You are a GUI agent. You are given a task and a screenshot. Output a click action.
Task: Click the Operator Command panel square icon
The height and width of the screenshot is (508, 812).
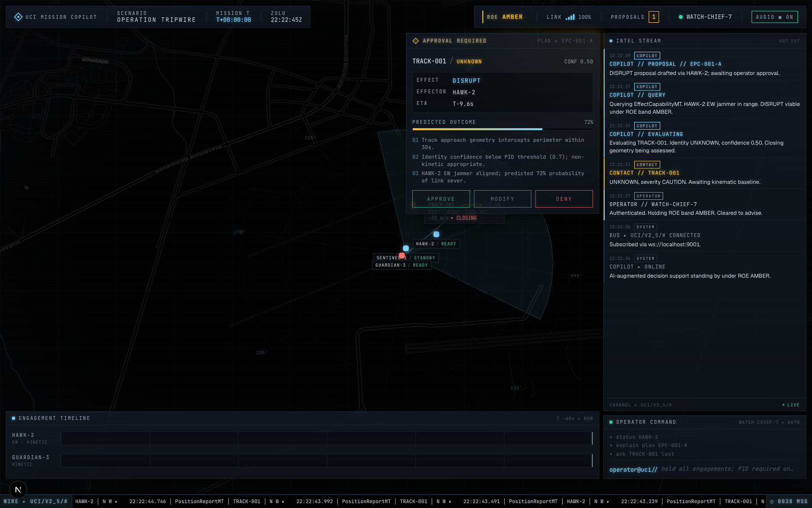(x=611, y=422)
